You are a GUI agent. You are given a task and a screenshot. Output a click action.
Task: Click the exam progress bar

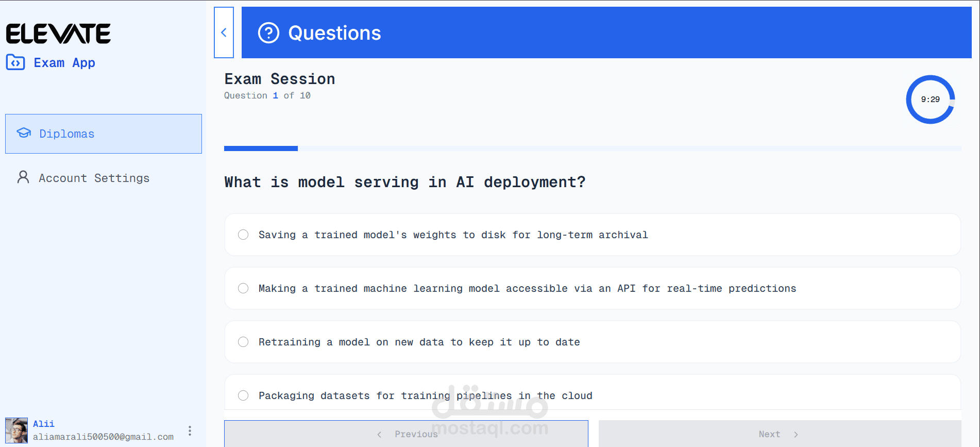click(593, 148)
